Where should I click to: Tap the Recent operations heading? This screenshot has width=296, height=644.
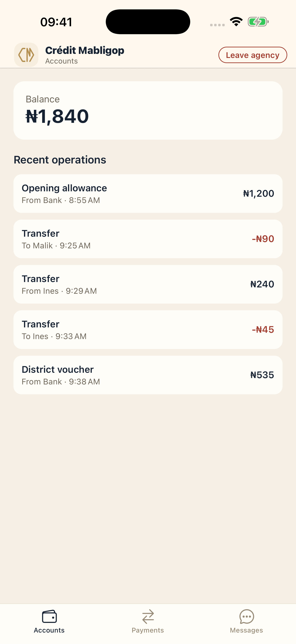tap(60, 160)
